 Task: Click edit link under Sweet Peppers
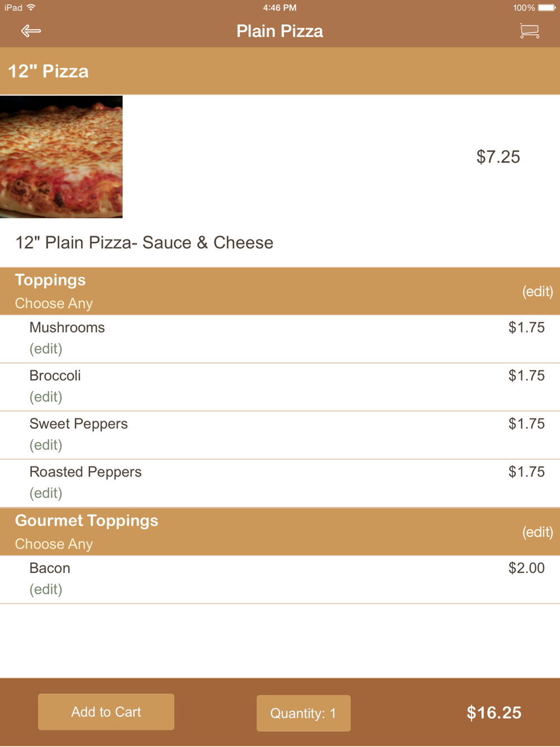coord(46,445)
